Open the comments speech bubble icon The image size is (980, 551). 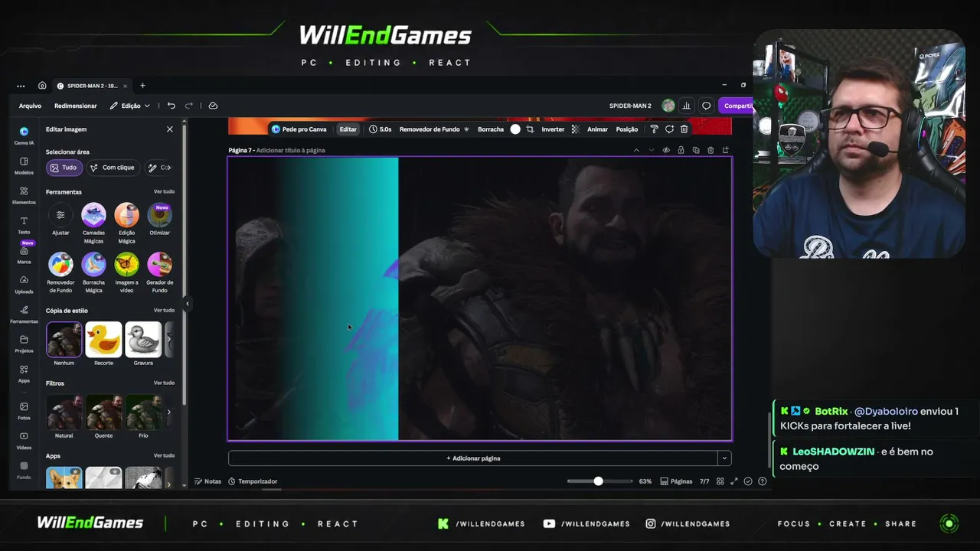707,106
